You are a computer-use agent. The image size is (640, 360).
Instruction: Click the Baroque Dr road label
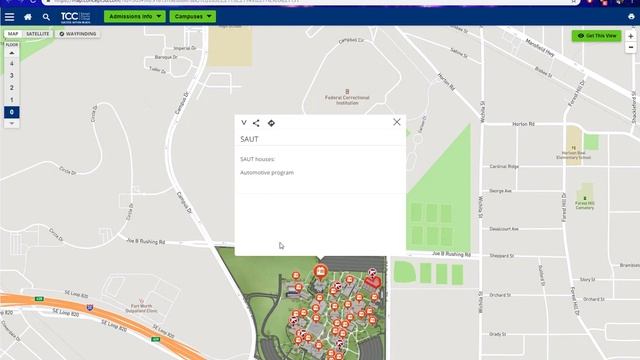click(x=166, y=57)
